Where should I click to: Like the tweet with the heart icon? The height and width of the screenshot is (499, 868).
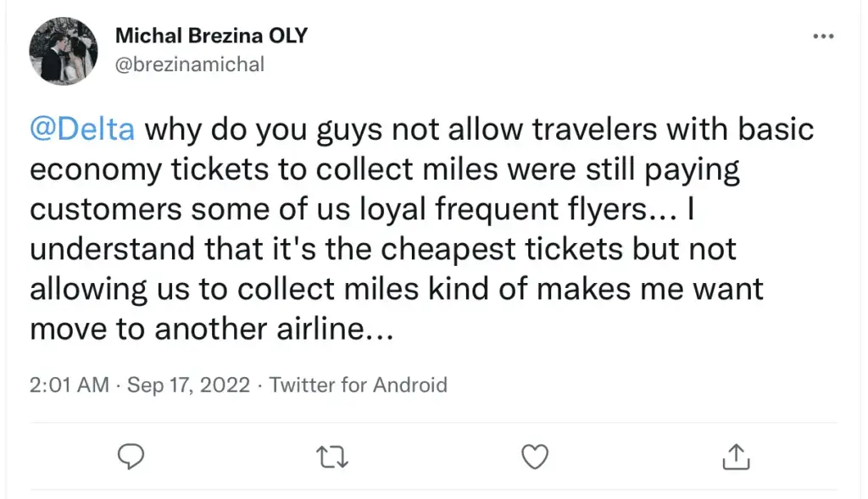[x=534, y=457]
